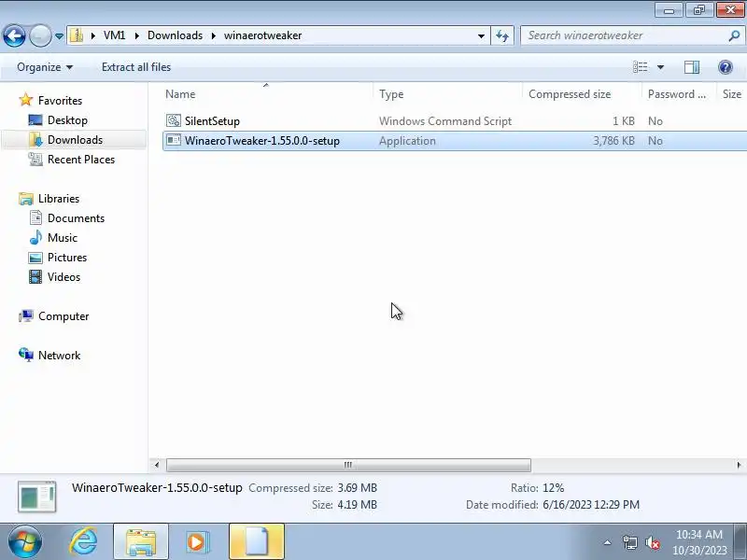The image size is (747, 560).
Task: Launch Internet Explorer from the taskbar
Action: 83,542
